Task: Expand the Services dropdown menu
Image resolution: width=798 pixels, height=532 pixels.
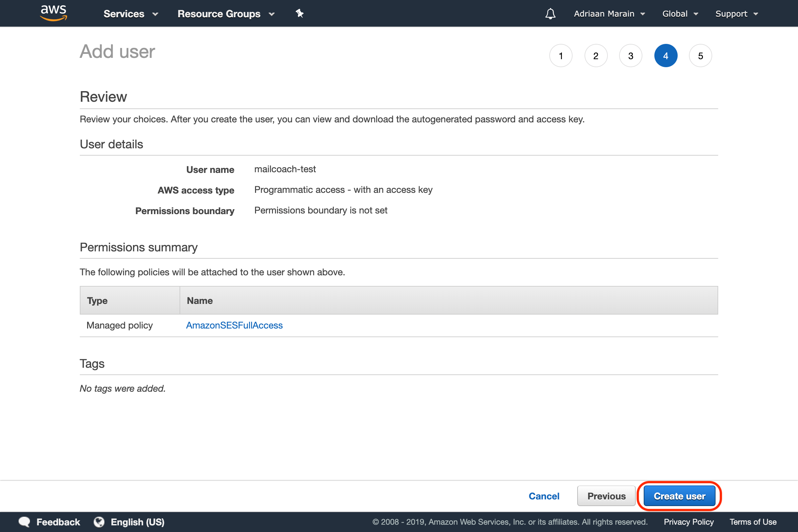Action: 131,14
